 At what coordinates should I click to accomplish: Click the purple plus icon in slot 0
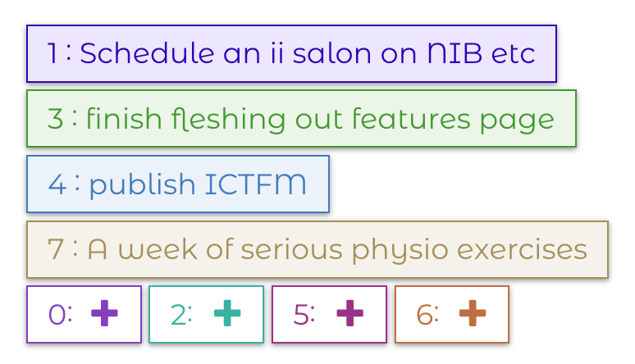tap(104, 314)
